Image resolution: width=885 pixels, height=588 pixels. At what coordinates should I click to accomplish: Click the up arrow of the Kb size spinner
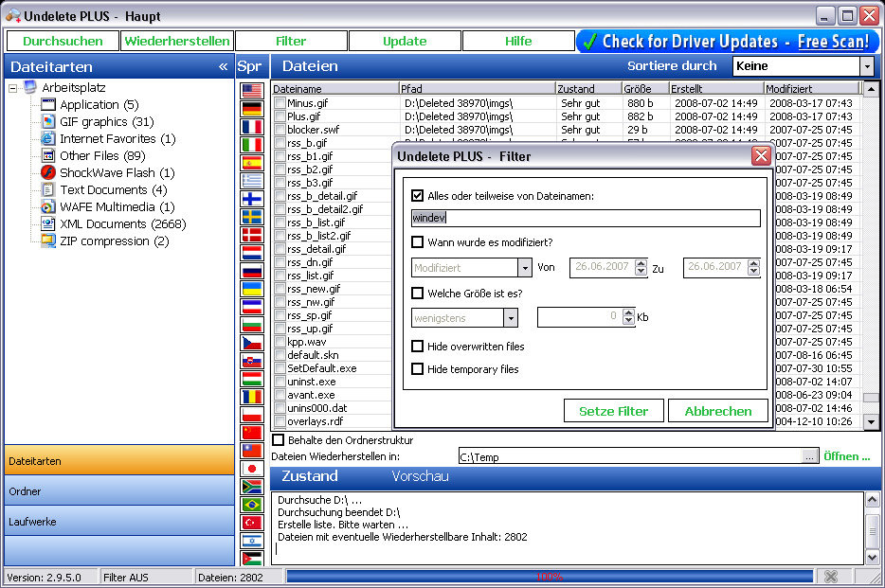pos(629,313)
